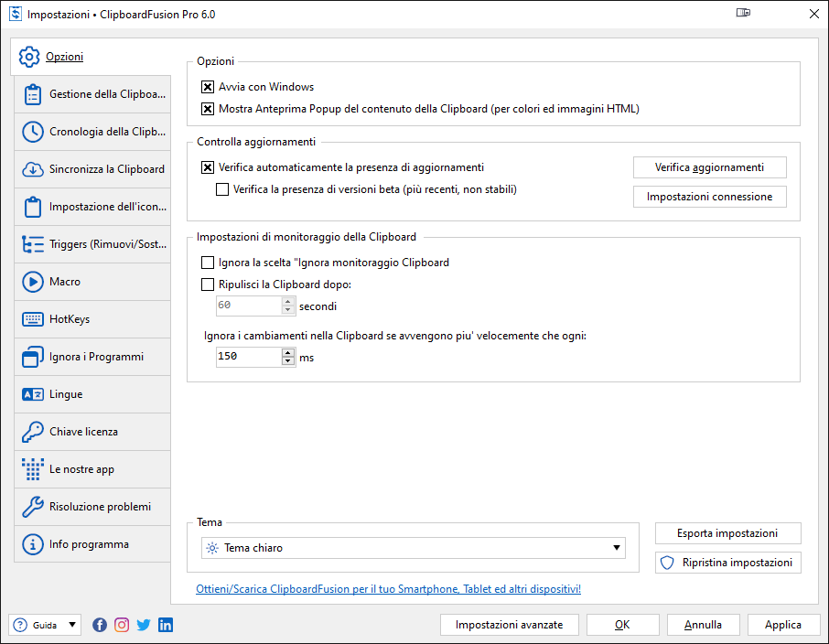Click the Applica button
This screenshot has width=829, height=644.
click(x=782, y=625)
